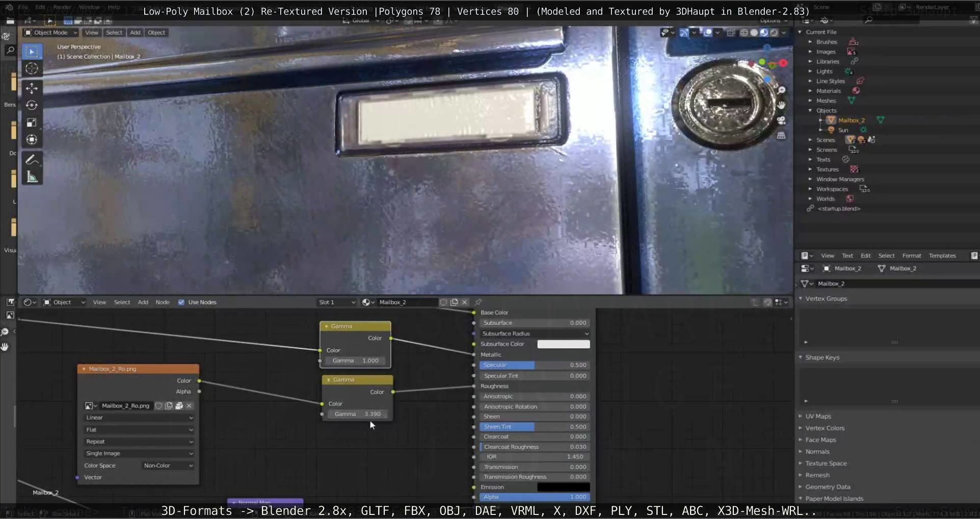Collapse the Objects tree in outliner
Image resolution: width=980 pixels, height=519 pixels.
pos(810,111)
